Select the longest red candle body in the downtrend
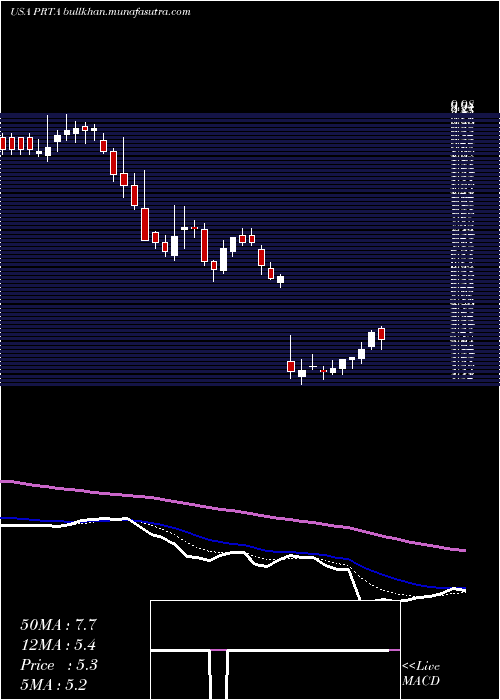The width and height of the screenshot is (500, 700). point(145,224)
